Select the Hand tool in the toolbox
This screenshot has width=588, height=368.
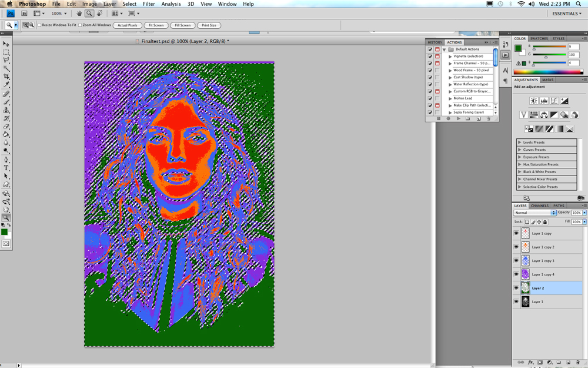click(x=6, y=210)
